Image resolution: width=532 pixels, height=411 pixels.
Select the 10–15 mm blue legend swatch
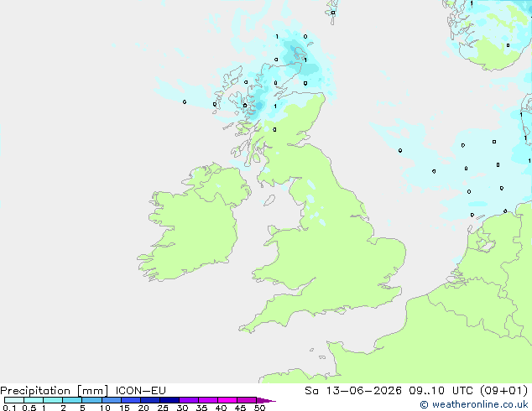click(x=112, y=400)
